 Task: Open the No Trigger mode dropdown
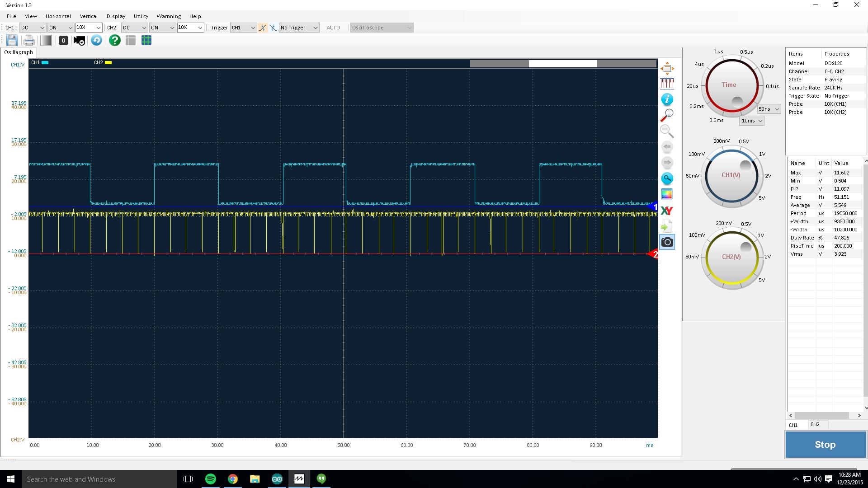299,28
